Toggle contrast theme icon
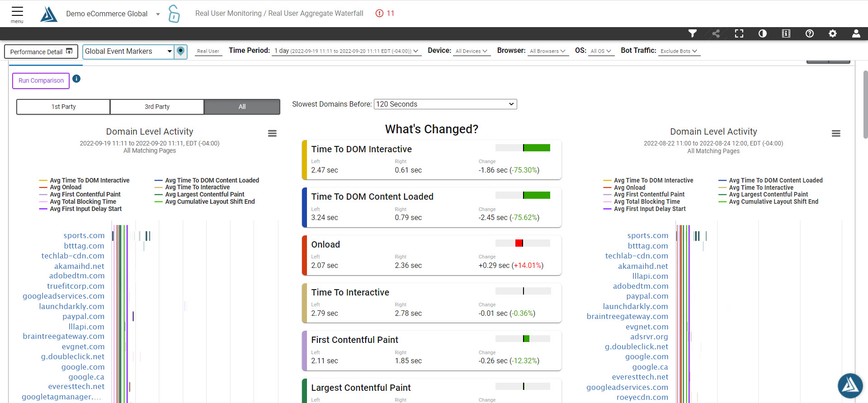Screen dimensions: 868x403 763,33
